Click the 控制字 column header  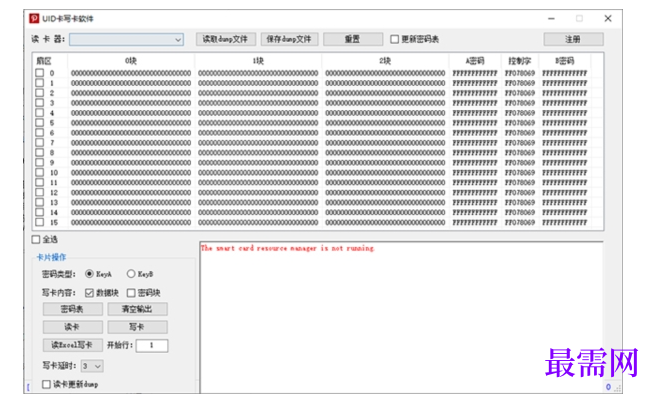pyautogui.click(x=520, y=61)
